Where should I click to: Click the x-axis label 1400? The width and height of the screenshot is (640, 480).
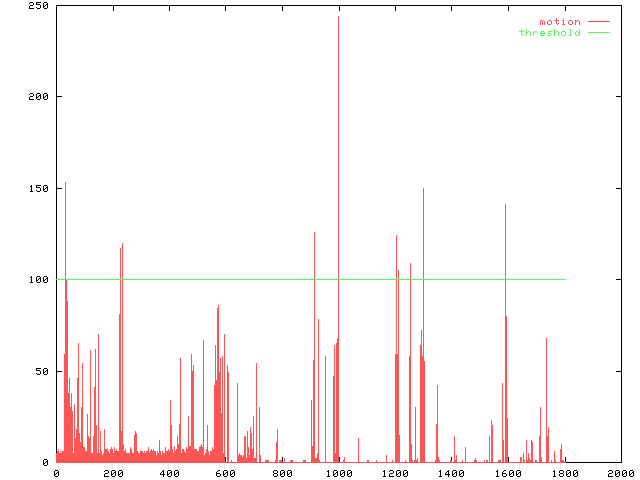click(x=451, y=474)
